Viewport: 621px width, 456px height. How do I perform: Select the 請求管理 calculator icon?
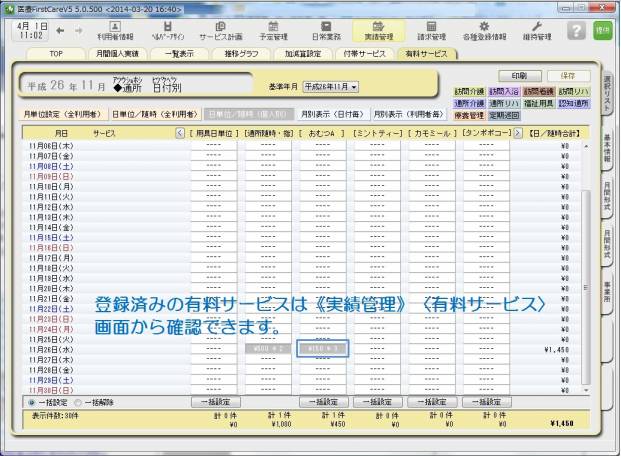(432, 31)
